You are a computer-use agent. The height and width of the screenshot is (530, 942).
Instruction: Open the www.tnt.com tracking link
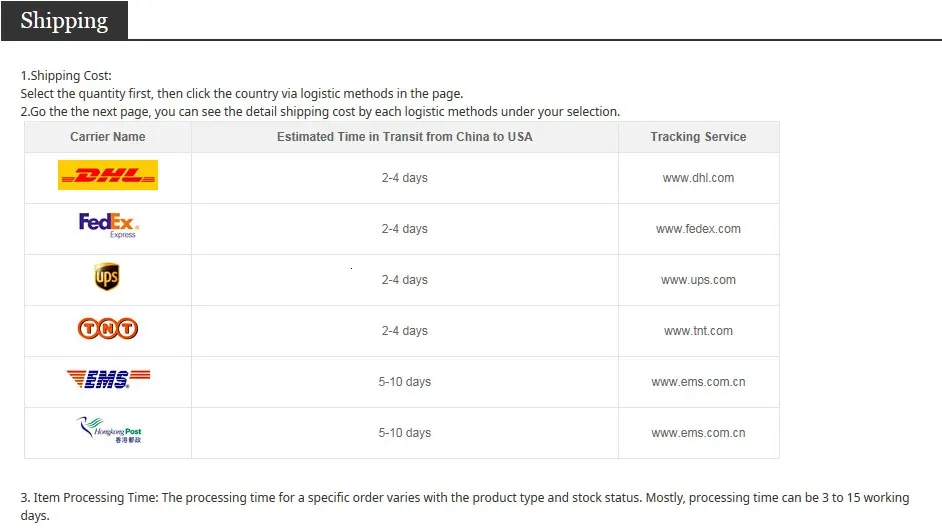pos(698,331)
